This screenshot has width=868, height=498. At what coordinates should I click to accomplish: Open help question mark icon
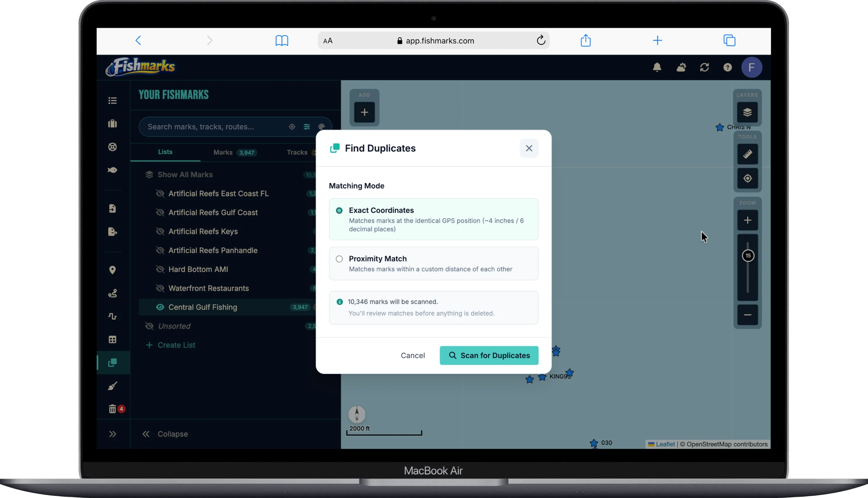[x=727, y=67]
